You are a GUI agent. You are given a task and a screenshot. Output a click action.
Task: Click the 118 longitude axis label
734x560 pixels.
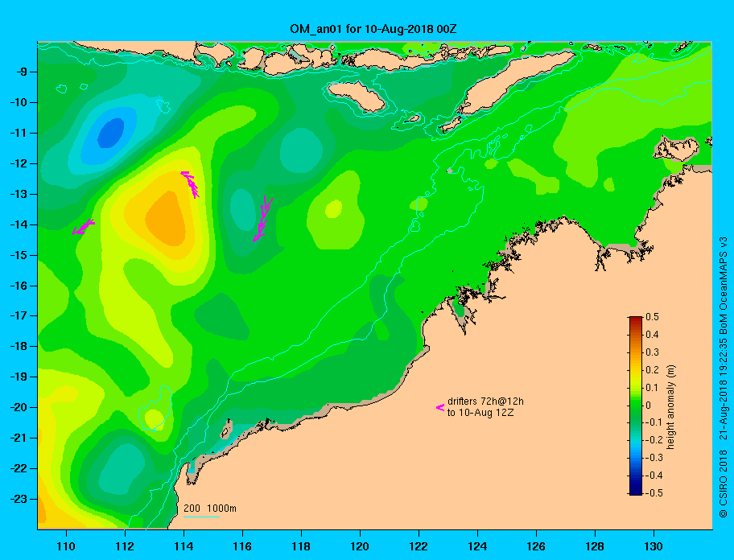pyautogui.click(x=301, y=546)
